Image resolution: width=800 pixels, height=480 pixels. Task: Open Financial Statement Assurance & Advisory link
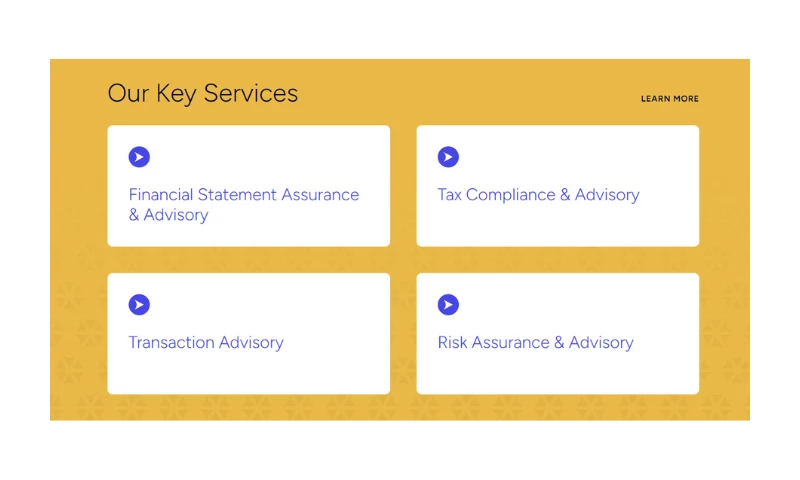click(243, 195)
